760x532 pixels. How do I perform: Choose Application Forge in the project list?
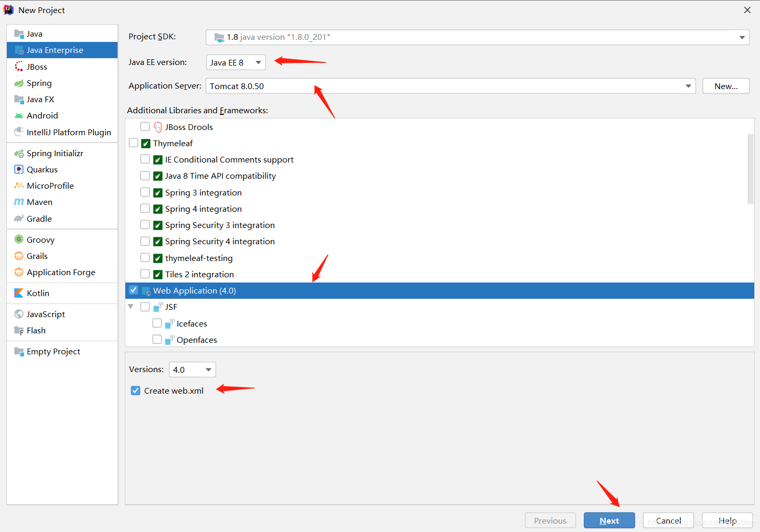pyautogui.click(x=62, y=273)
